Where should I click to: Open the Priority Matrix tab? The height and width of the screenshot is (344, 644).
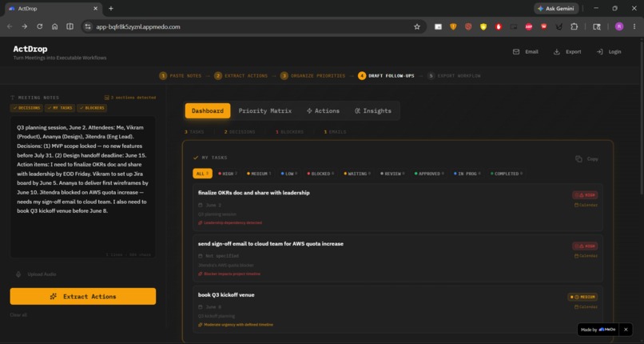(265, 110)
